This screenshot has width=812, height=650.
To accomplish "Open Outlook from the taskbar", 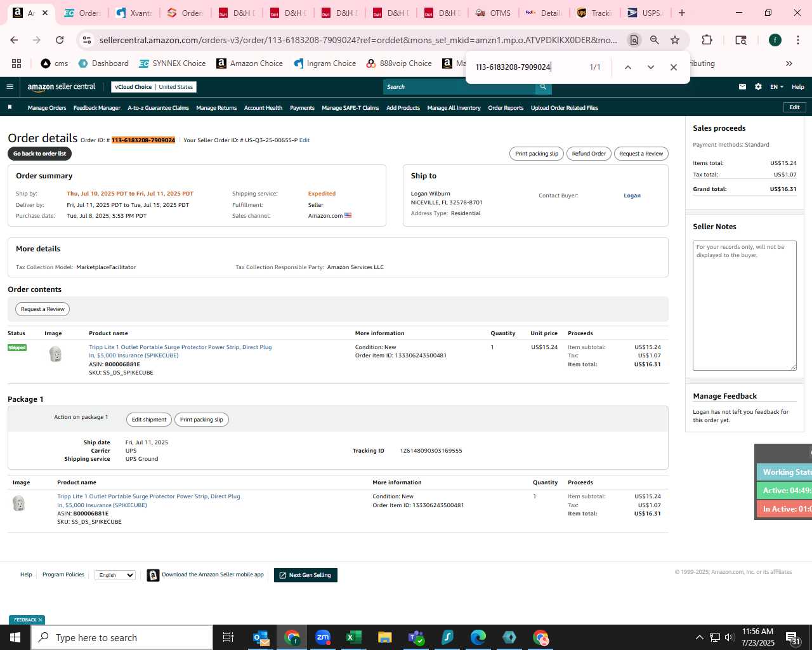I will point(261,637).
